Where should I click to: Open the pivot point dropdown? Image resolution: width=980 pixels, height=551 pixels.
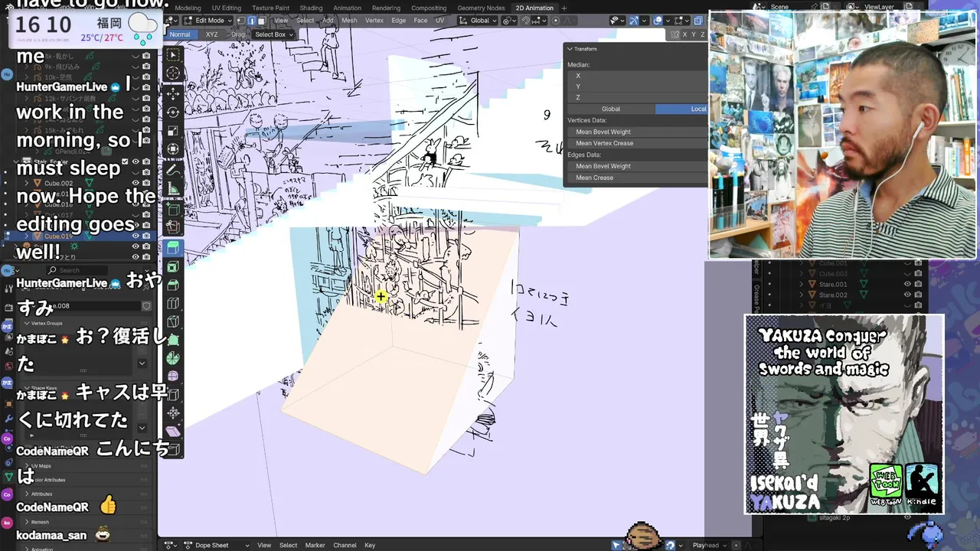[510, 21]
